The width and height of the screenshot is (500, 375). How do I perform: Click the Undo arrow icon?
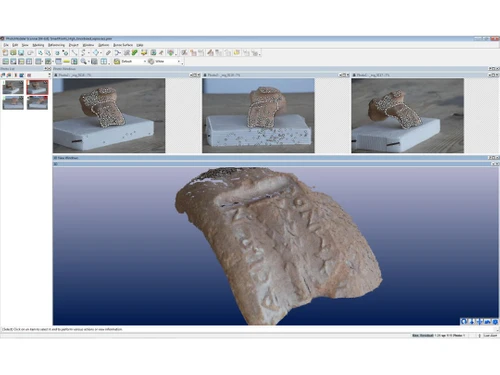(x=30, y=53)
